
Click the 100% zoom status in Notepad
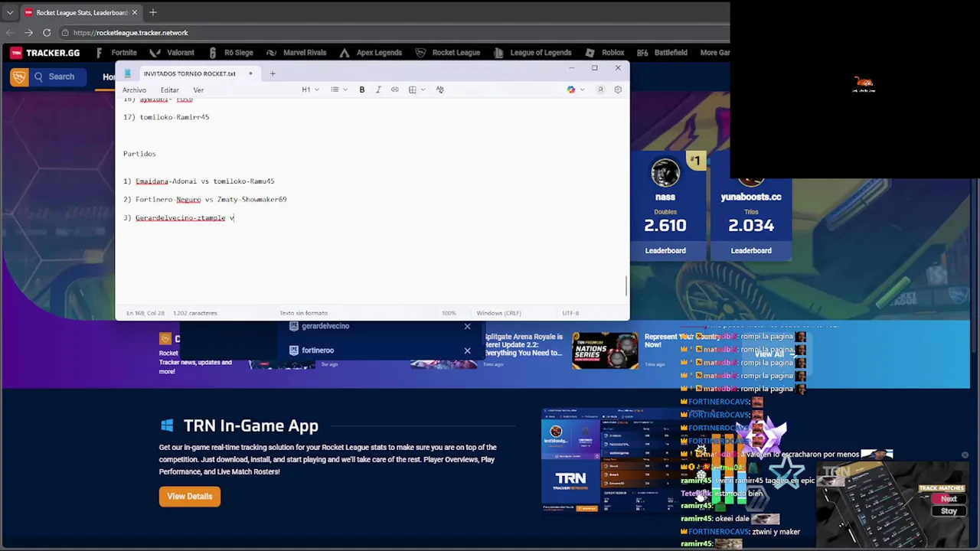coord(449,313)
